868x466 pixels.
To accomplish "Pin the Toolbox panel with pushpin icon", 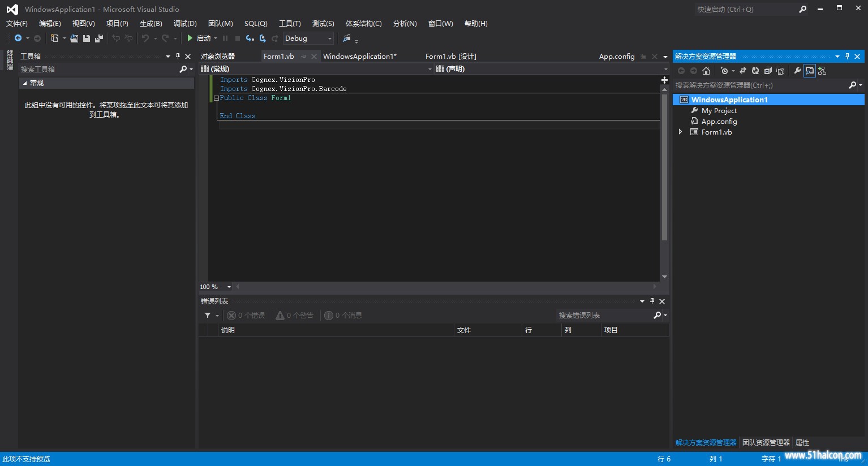I will (x=178, y=56).
